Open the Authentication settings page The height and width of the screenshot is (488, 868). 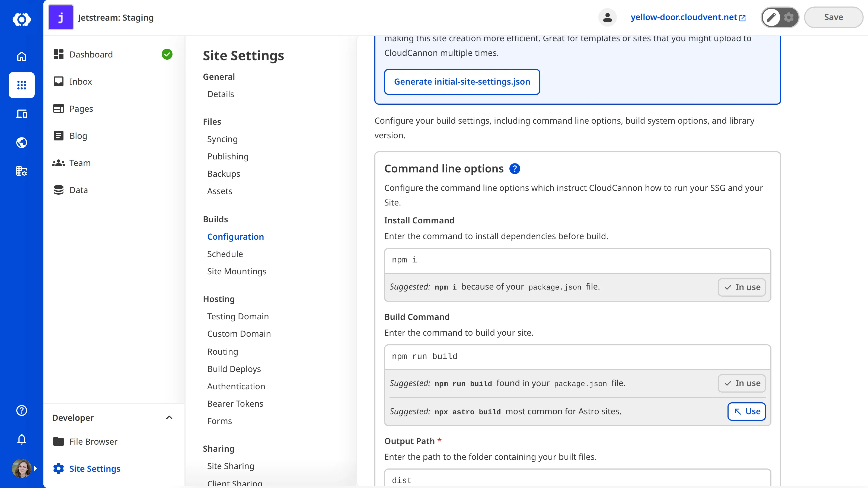(236, 386)
